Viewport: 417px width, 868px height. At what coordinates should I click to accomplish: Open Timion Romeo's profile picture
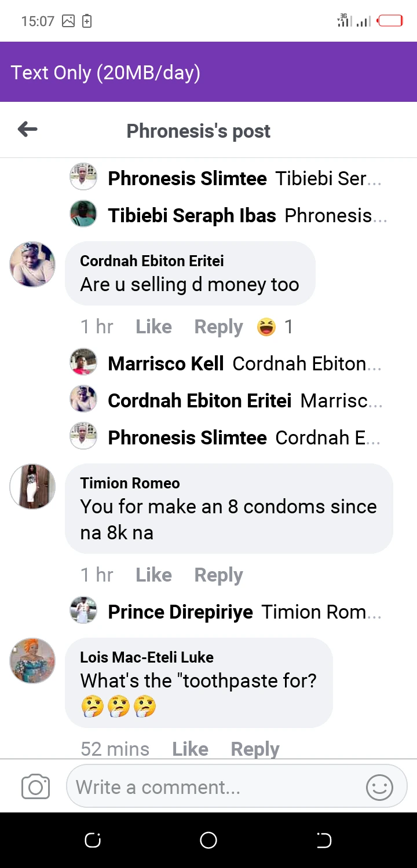coord(32,487)
